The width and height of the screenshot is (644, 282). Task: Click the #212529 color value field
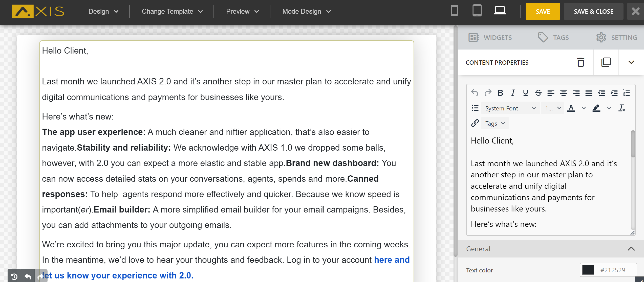(613, 270)
